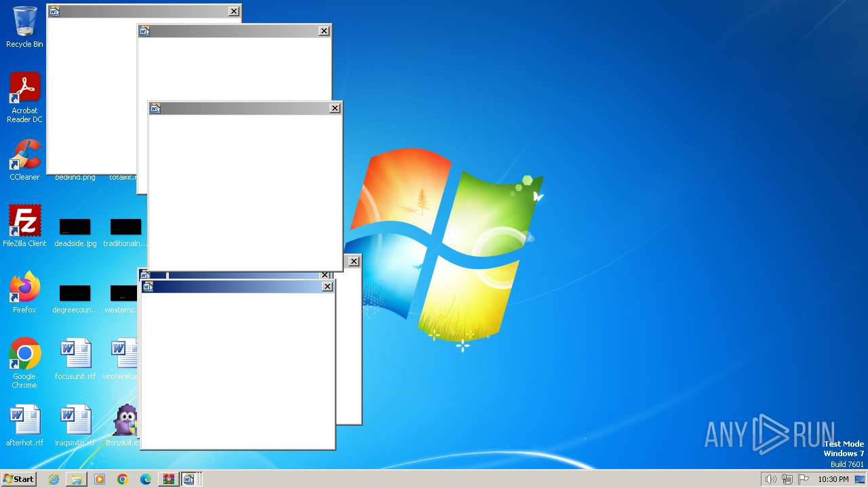
Task: Select the iraqsmith.rtf document icon
Action: click(75, 426)
